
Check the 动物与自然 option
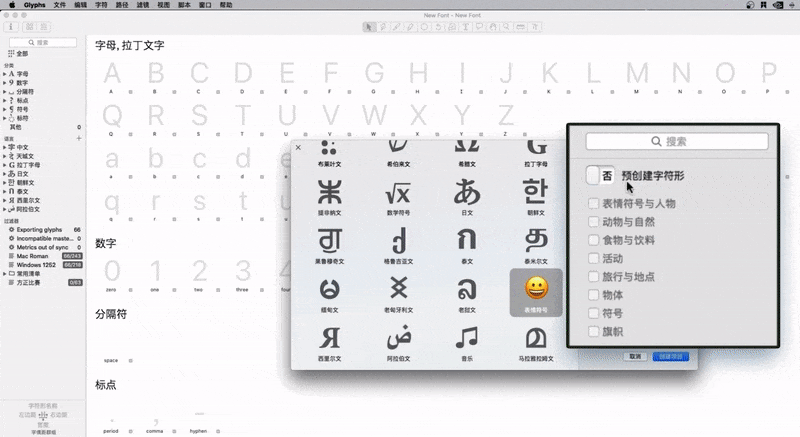click(594, 221)
